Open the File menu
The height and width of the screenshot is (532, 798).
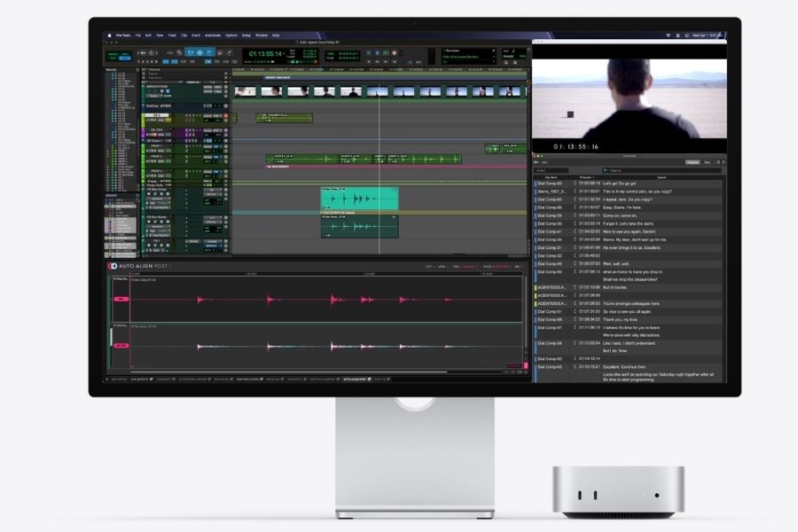pyautogui.click(x=138, y=35)
